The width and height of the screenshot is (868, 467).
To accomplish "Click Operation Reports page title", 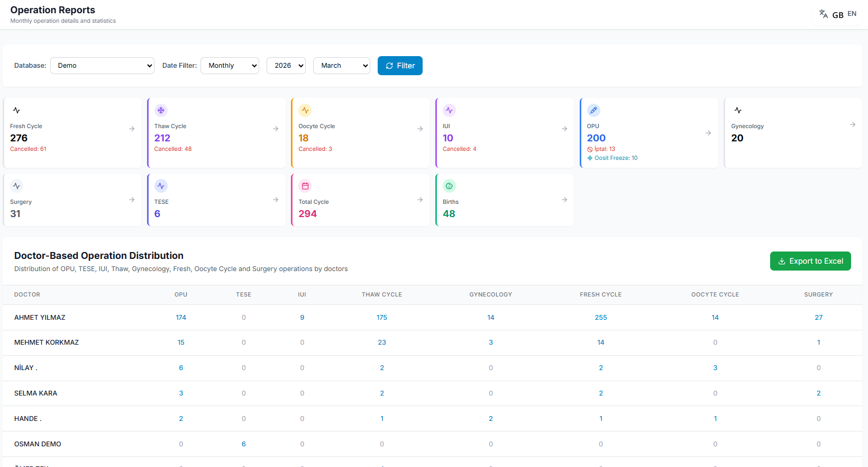I will tap(52, 10).
